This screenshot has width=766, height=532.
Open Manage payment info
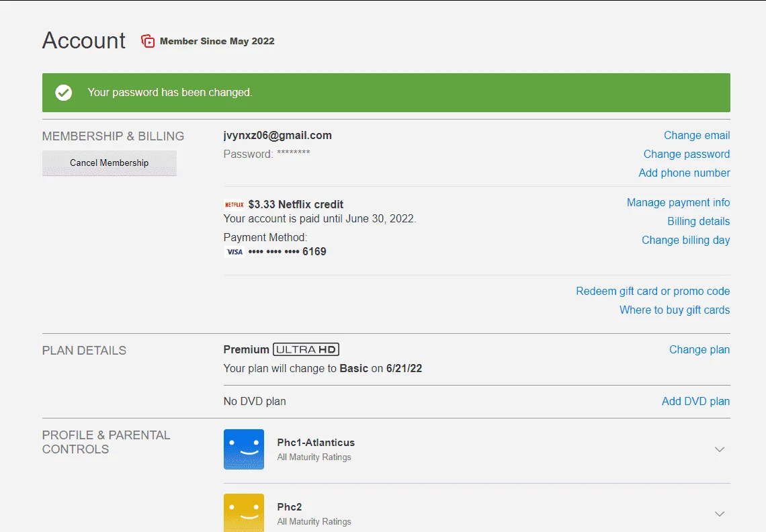(x=678, y=202)
